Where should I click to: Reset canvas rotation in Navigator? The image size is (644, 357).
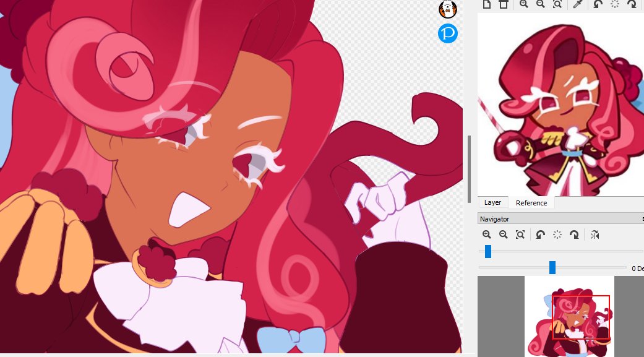[557, 234]
